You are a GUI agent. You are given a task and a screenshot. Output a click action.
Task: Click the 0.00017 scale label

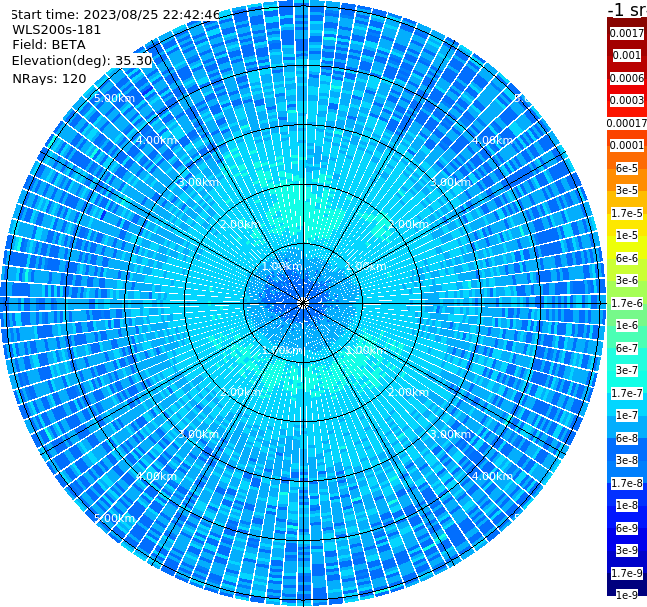point(627,123)
